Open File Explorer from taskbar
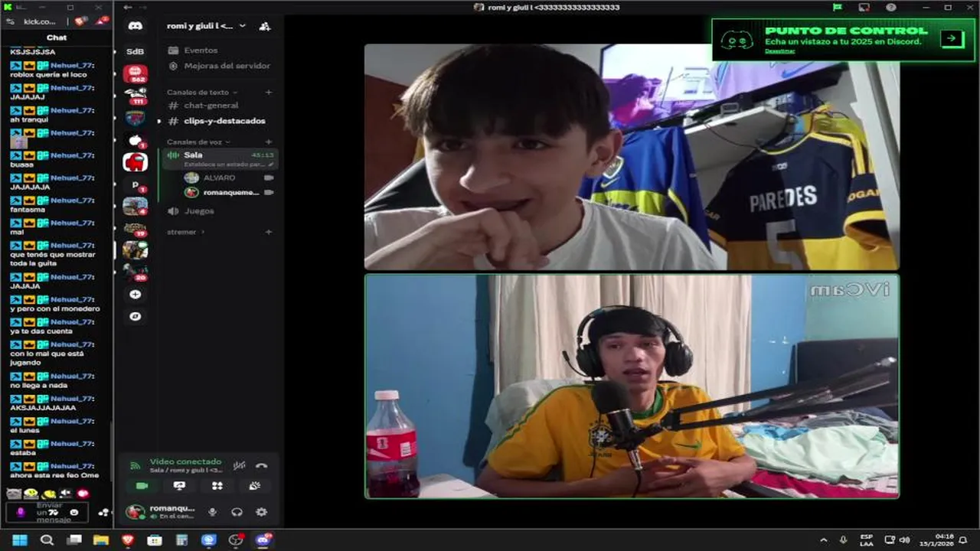This screenshot has width=980, height=551. (100, 540)
